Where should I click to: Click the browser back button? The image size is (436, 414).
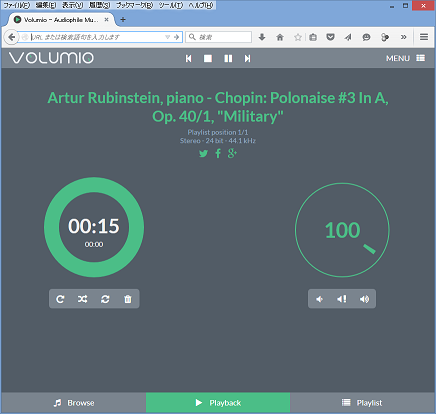pos(11,37)
